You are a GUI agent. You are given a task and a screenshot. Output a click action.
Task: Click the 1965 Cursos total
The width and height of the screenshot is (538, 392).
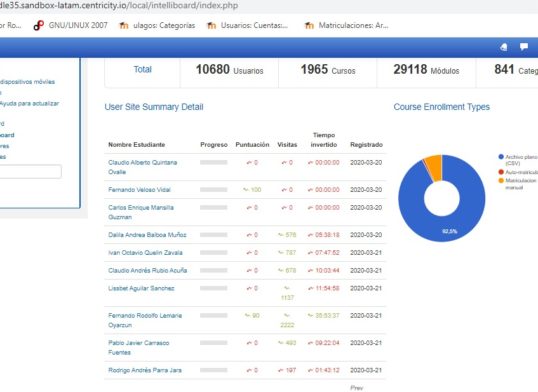328,70
